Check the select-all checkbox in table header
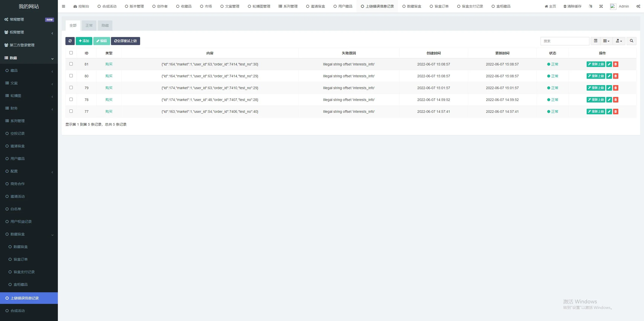 coord(71,53)
